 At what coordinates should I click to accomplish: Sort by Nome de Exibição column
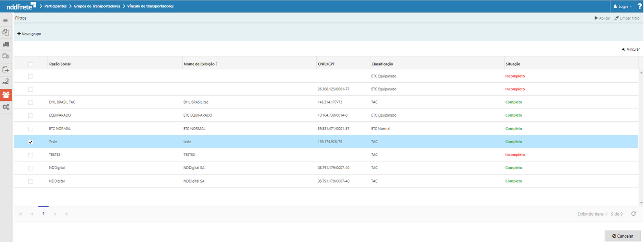click(200, 64)
